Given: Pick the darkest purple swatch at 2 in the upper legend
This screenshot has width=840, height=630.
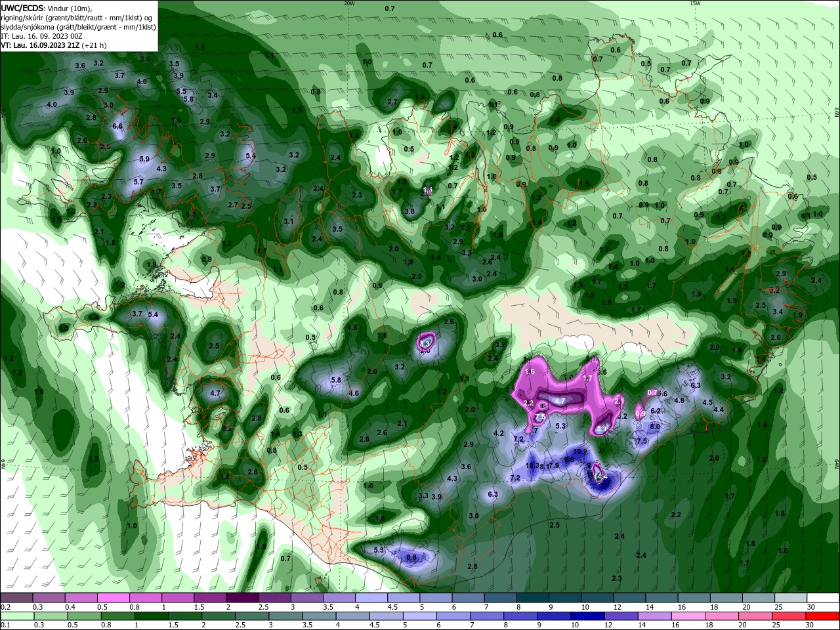Looking at the screenshot, I should 242,598.
